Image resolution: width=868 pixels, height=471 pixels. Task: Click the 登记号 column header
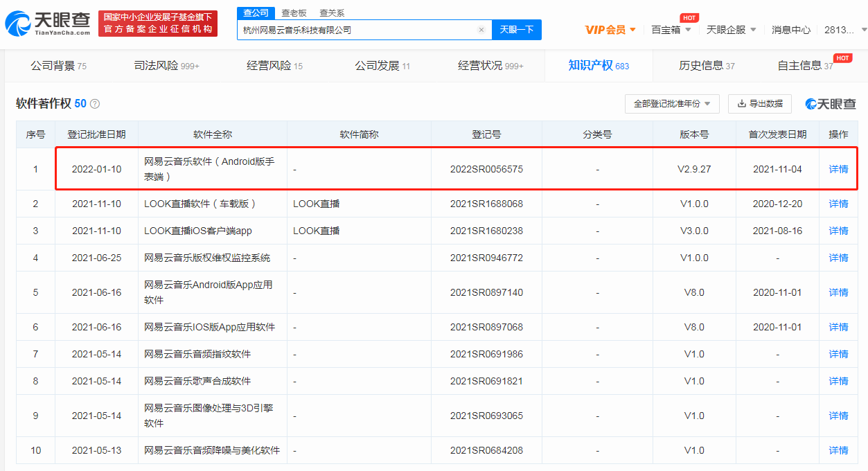pyautogui.click(x=486, y=134)
